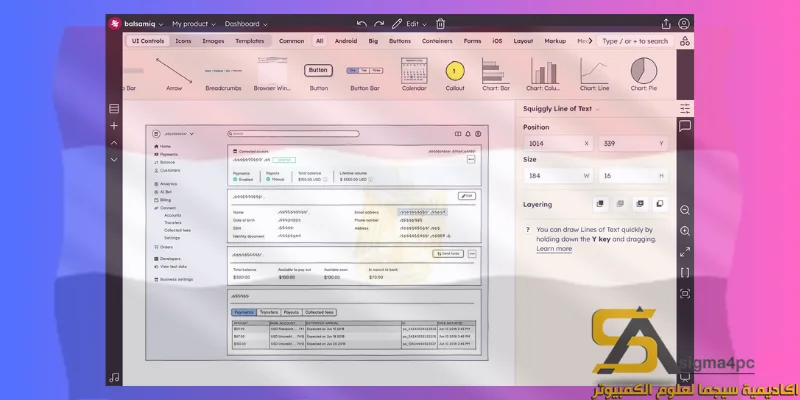Add a new wireframe with the plus icon

click(114, 126)
